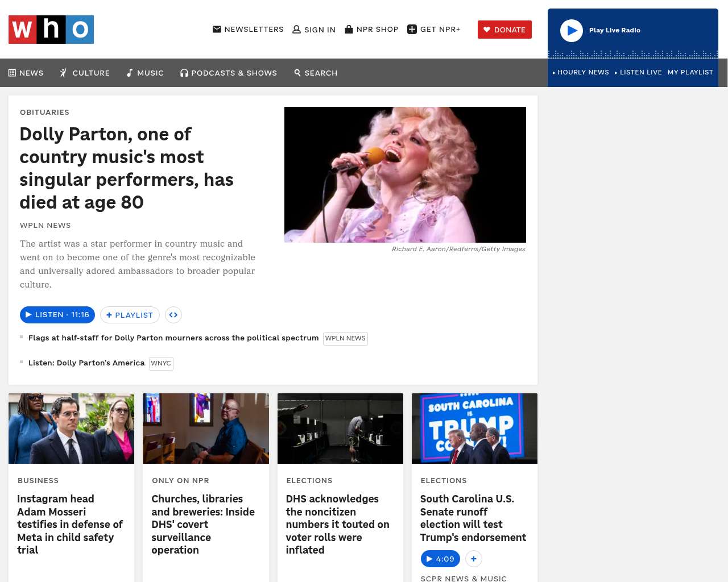Read Instagram head Adam Mosseri headline
728x582 pixels.
tap(70, 524)
